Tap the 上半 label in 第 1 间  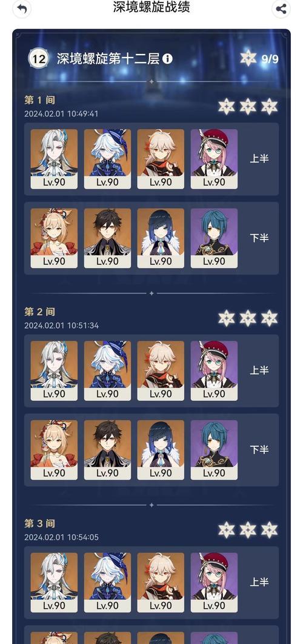(x=259, y=159)
